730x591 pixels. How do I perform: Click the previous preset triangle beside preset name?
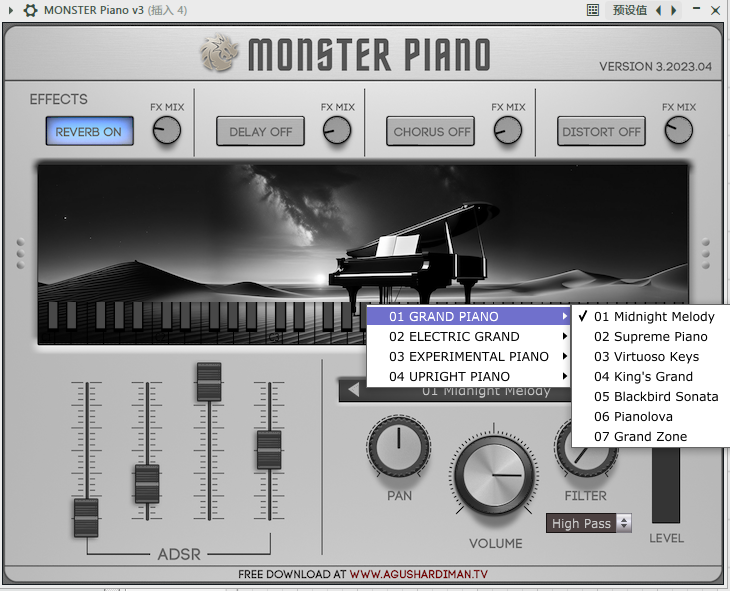(353, 390)
